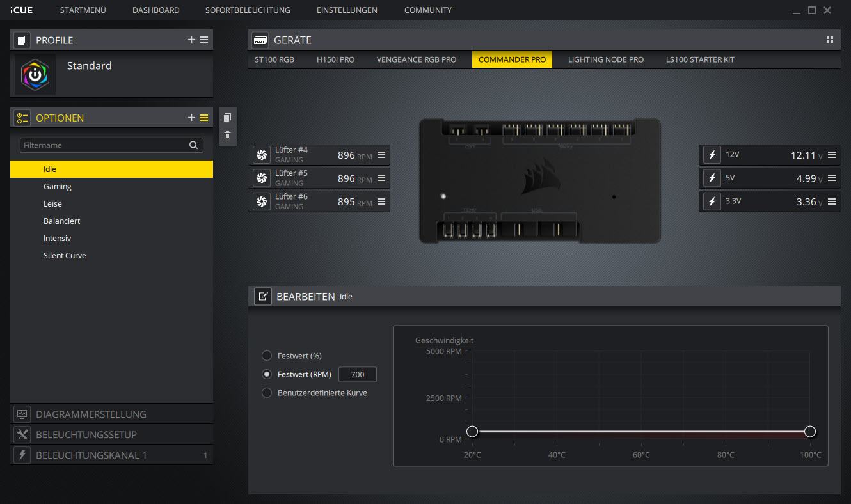Click the curve point at 20°C

472,431
